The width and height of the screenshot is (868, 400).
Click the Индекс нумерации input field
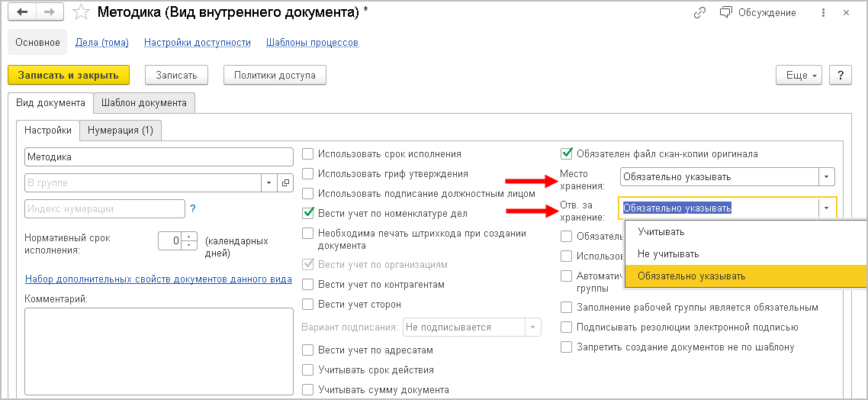(104, 208)
